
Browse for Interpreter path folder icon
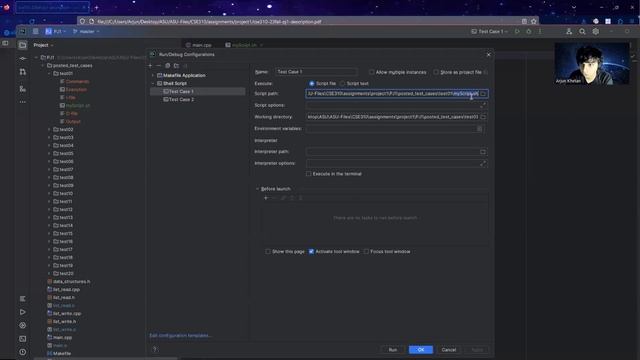coord(483,152)
